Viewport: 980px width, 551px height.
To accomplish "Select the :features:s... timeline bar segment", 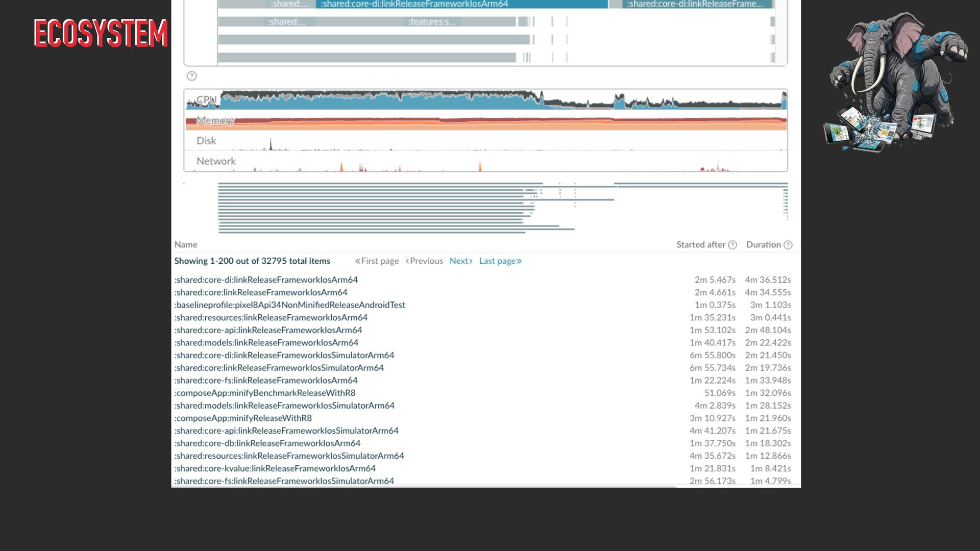I will pyautogui.click(x=431, y=22).
